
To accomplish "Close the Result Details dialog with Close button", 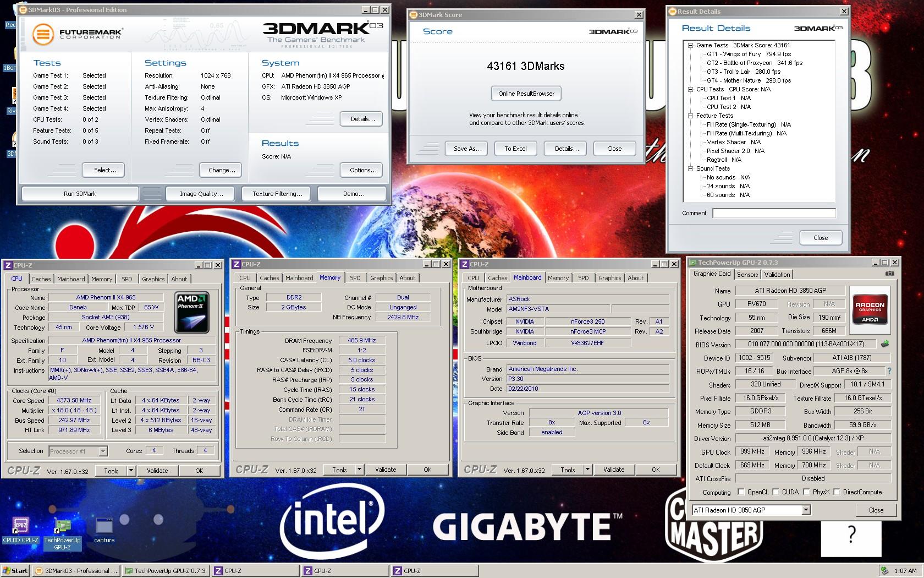I will point(821,238).
